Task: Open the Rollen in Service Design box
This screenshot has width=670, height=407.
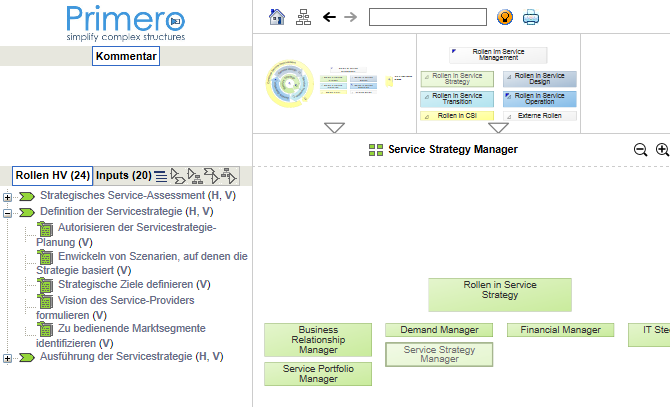Action: tap(540, 78)
